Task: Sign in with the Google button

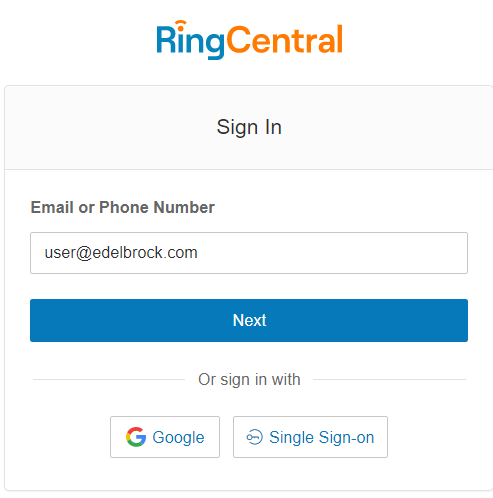Action: [165, 437]
